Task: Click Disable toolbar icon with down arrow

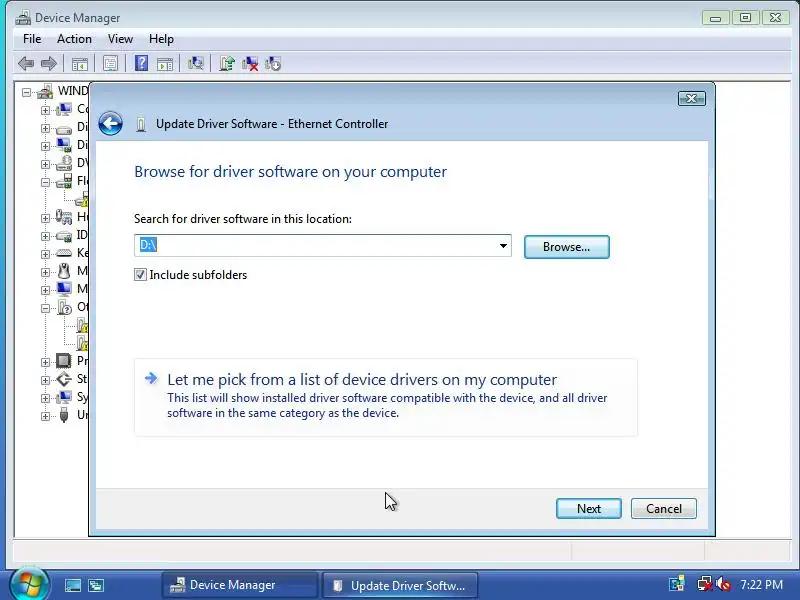Action: pyautogui.click(x=273, y=64)
